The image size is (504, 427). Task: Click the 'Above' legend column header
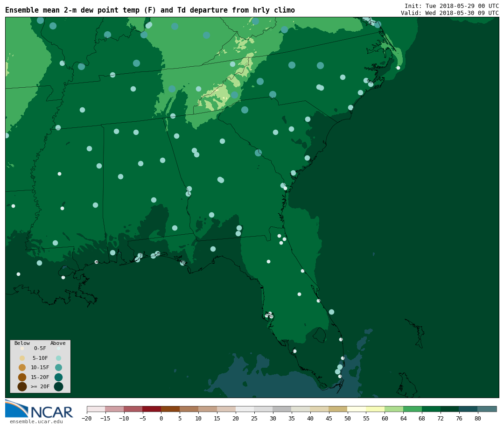click(x=58, y=343)
